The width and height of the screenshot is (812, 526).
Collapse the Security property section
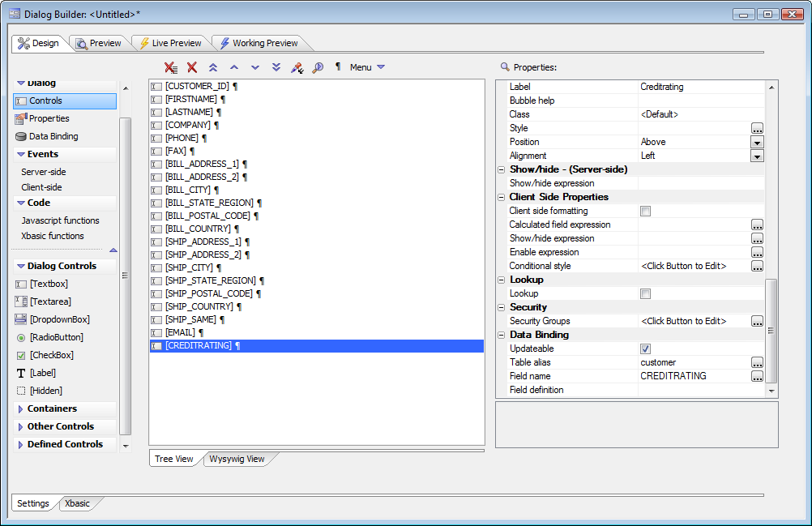point(502,307)
